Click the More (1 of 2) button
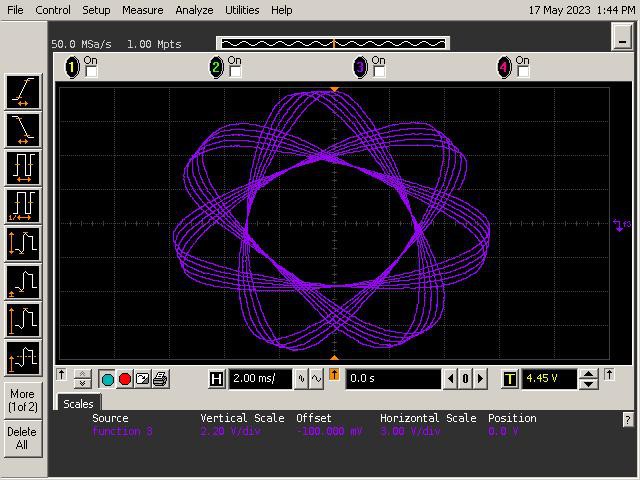This screenshot has height=480, width=640. [x=22, y=400]
